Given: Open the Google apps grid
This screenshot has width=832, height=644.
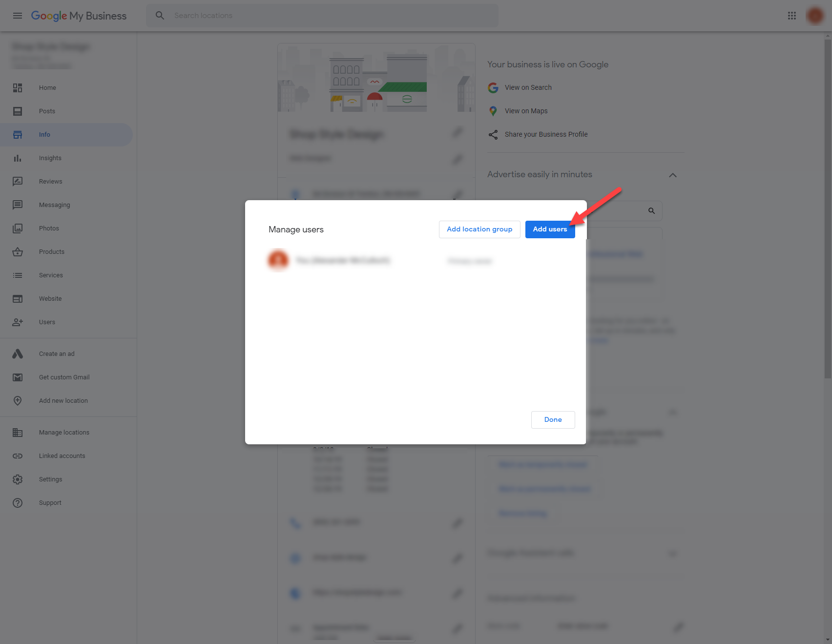Looking at the screenshot, I should [792, 16].
